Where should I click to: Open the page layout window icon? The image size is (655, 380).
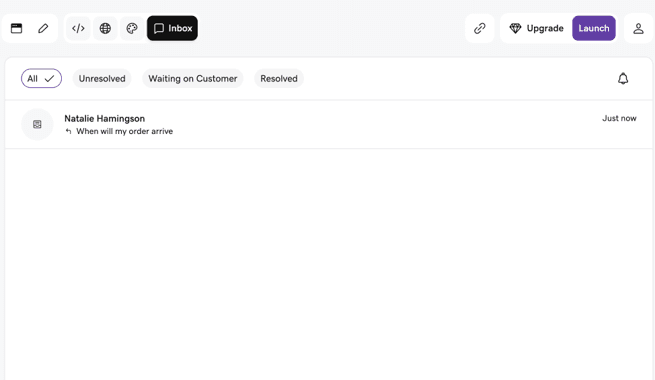pos(17,28)
